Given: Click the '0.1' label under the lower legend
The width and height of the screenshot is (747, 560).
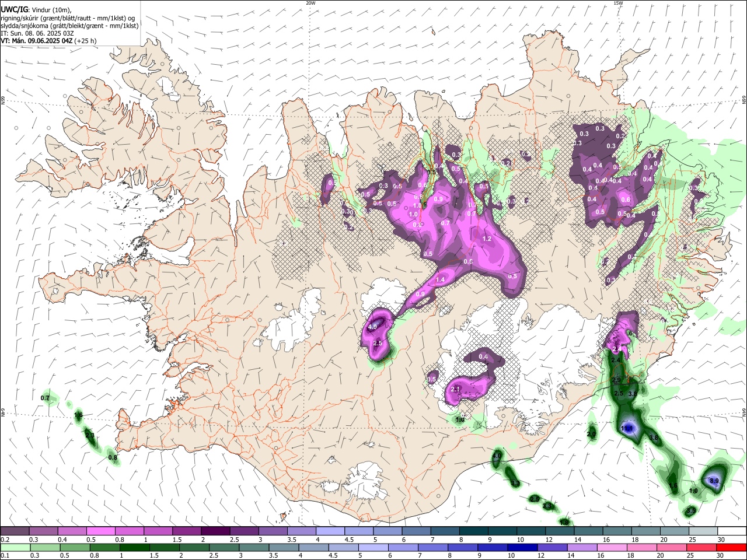Looking at the screenshot, I should [x=5, y=556].
